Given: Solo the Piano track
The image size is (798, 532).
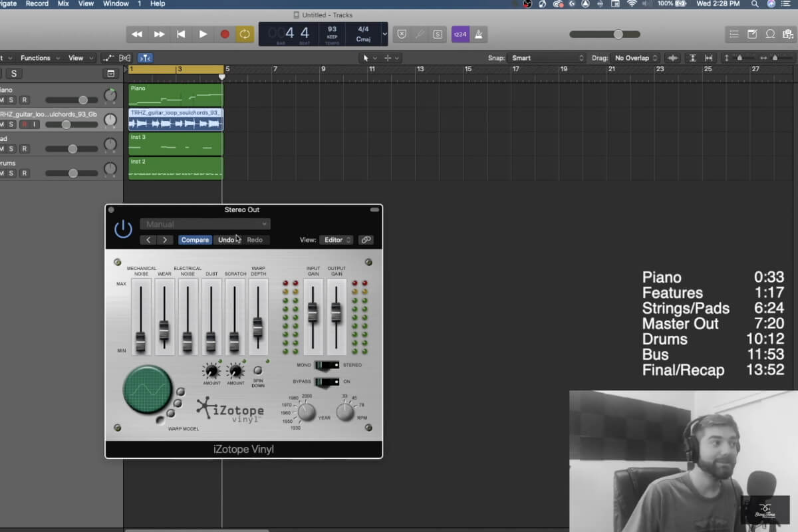Looking at the screenshot, I should (12, 100).
